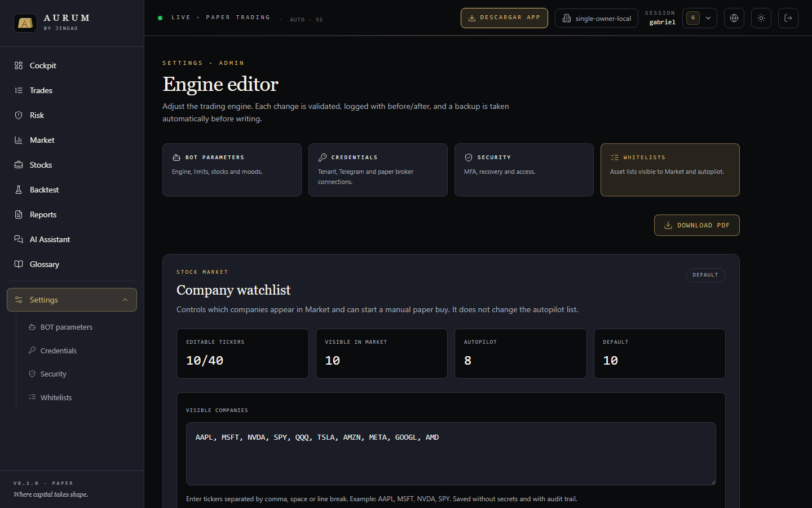812x508 pixels.
Task: Click the Reports document icon
Action: click(x=19, y=214)
